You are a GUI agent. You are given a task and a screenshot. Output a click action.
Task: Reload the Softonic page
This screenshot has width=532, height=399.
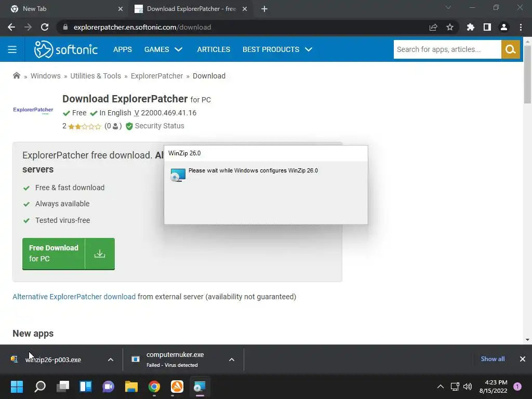click(x=45, y=27)
